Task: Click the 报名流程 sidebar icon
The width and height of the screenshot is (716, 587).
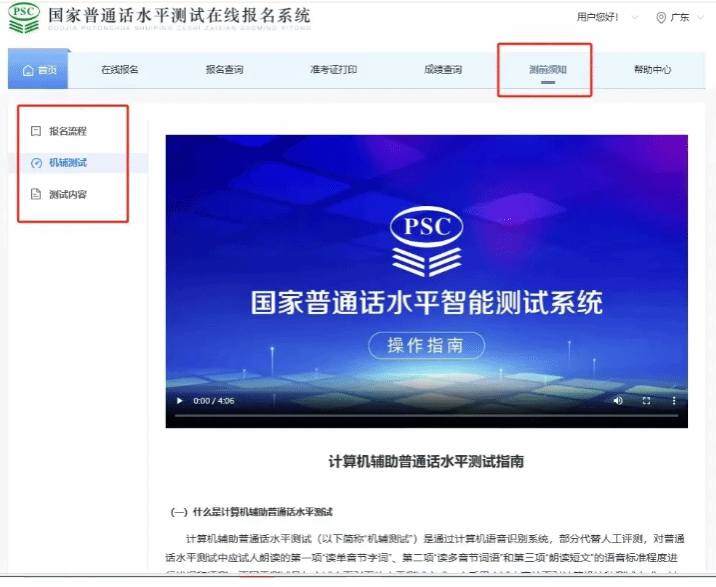Action: (36, 131)
